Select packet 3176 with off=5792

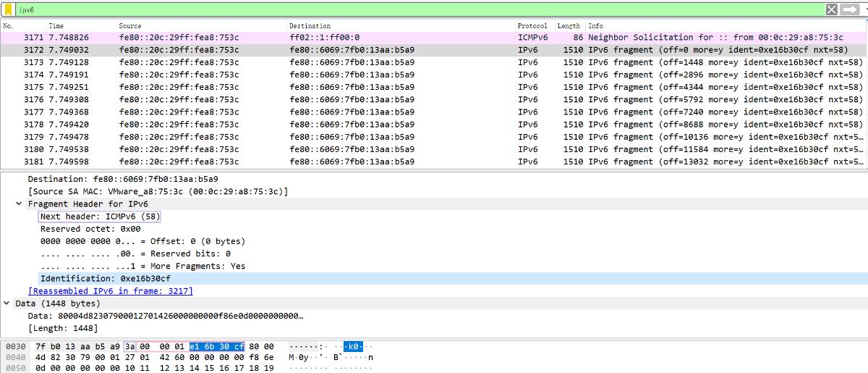(x=434, y=99)
